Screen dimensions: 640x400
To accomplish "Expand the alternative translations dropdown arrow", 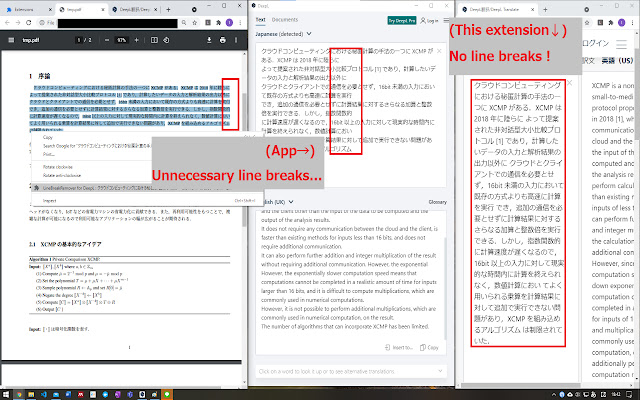I will [x=440, y=371].
